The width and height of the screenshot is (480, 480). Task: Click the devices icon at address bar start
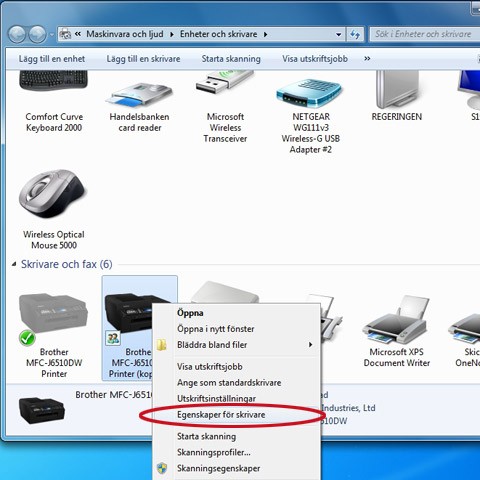pyautogui.click(x=66, y=34)
